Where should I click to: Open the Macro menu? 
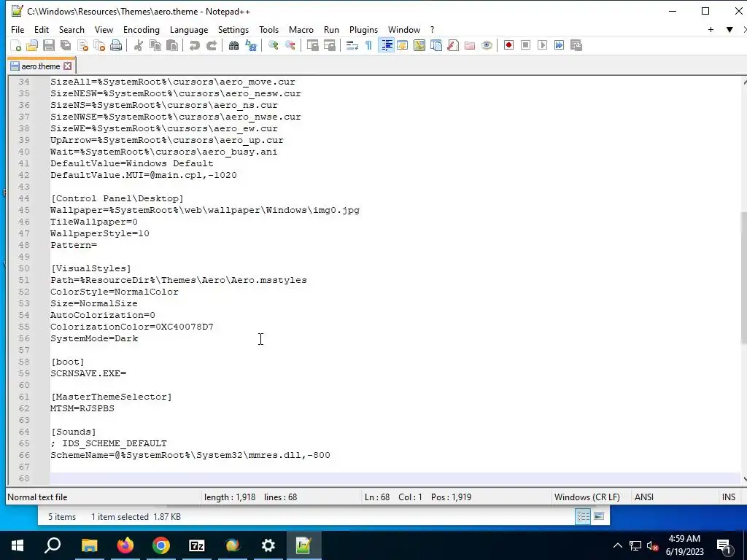coord(301,29)
